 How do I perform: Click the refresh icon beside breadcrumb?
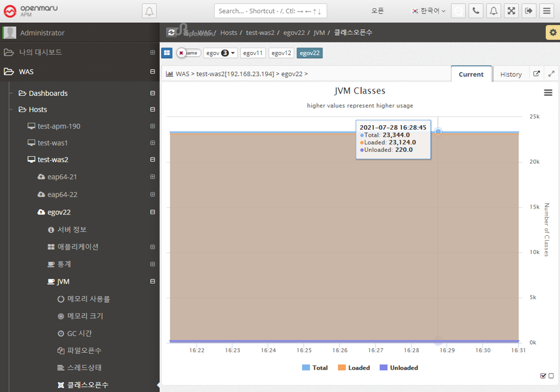tap(172, 33)
